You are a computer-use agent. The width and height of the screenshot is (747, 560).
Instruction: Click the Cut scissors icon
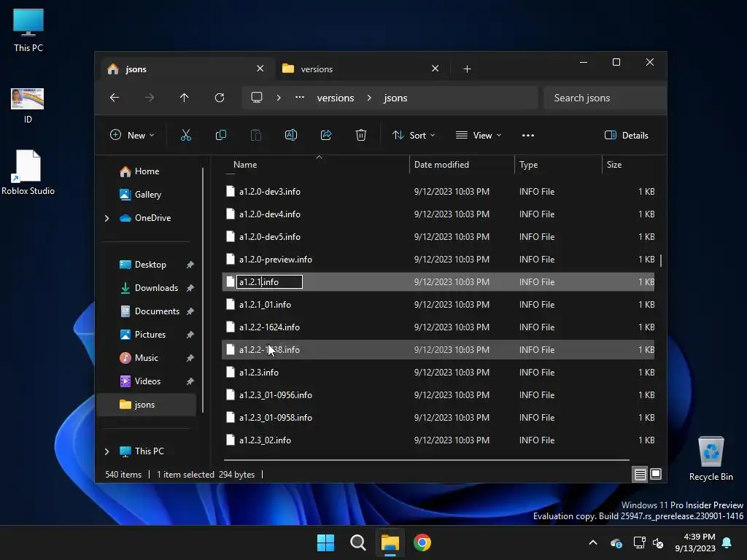tap(186, 135)
